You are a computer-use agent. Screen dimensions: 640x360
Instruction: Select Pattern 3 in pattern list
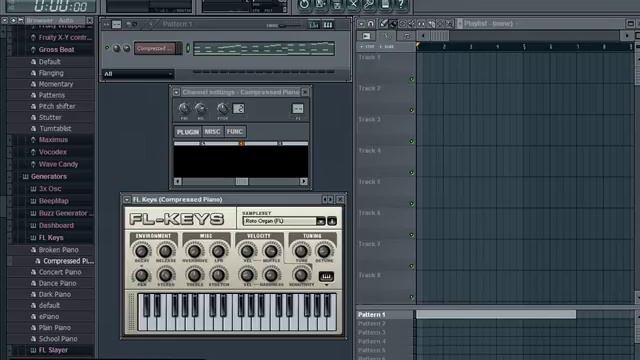coord(371,333)
